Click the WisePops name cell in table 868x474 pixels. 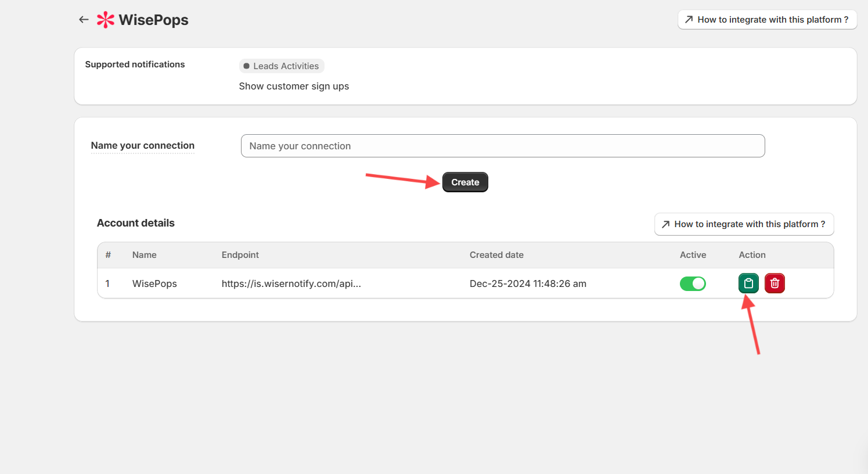[x=154, y=283]
